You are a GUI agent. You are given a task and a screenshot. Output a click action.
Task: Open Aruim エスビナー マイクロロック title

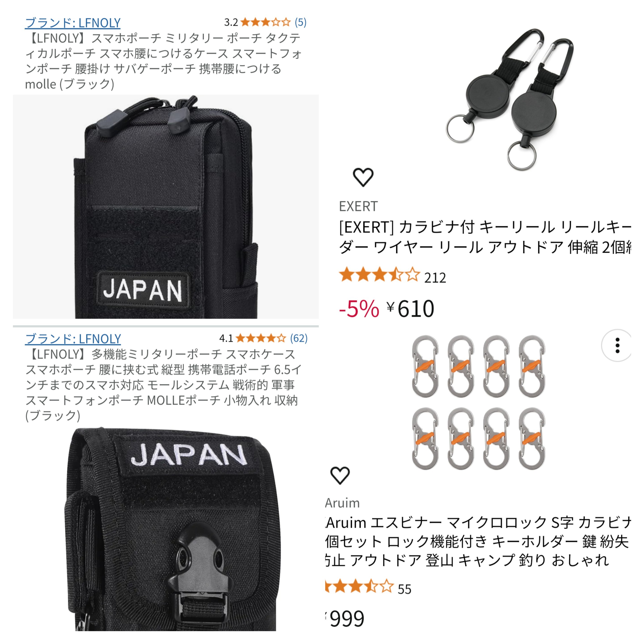pos(478,541)
